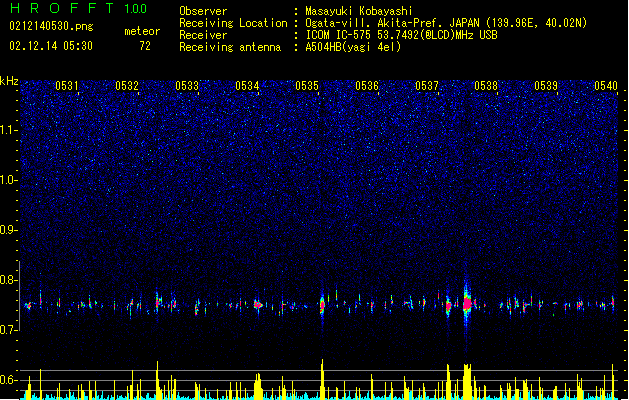Click the Receiving Location label
Viewport: 629px width, 400px height.
233,23
